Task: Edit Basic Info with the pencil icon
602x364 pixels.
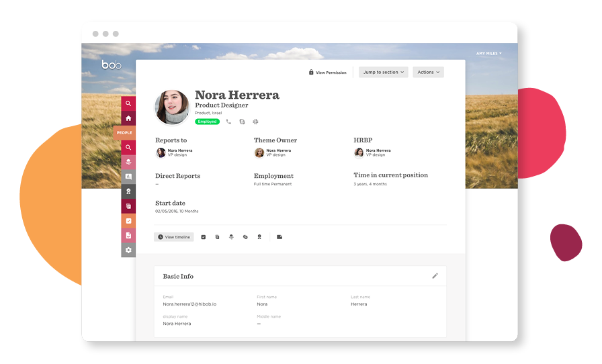Action: coord(435,275)
